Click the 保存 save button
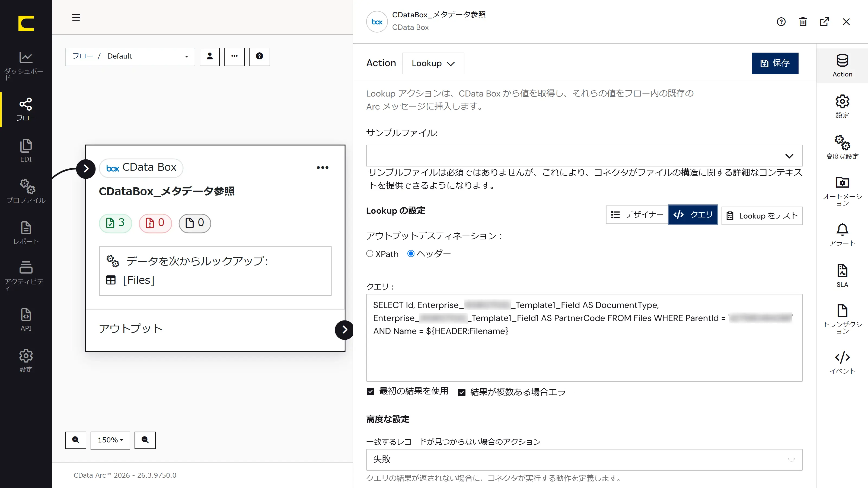 (775, 63)
